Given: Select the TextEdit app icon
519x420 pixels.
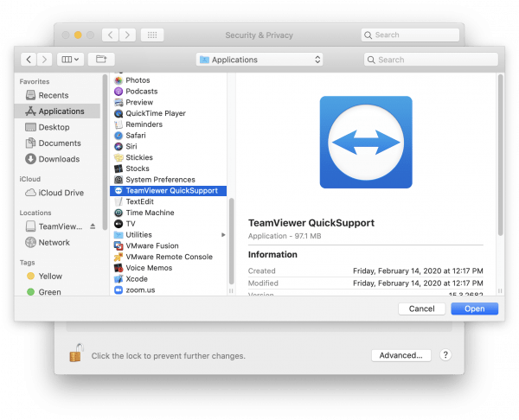Looking at the screenshot, I should click(119, 201).
